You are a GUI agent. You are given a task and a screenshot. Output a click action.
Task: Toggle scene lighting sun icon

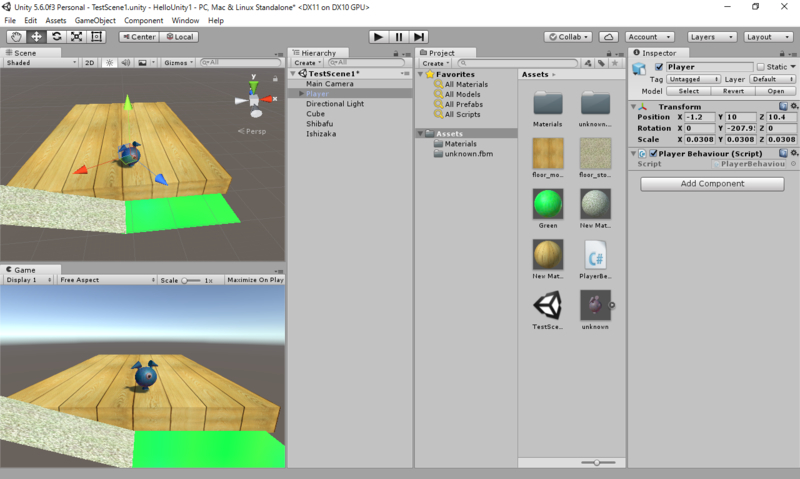pos(109,63)
